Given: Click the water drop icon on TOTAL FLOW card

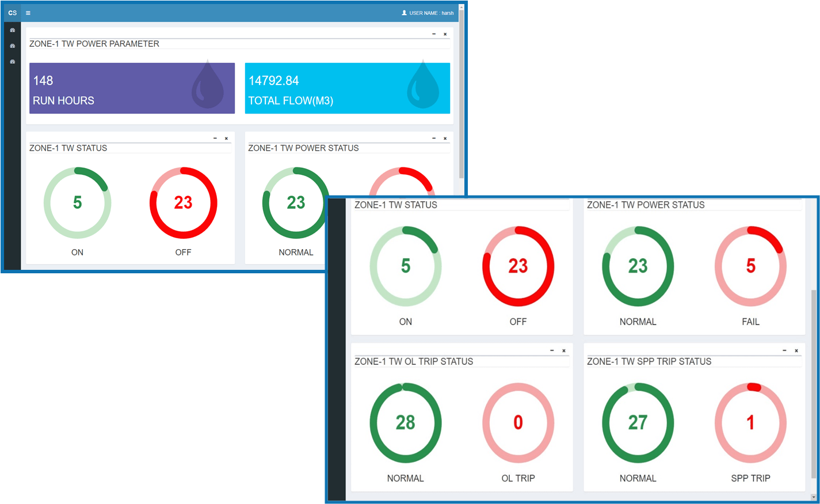Looking at the screenshot, I should (x=423, y=85).
